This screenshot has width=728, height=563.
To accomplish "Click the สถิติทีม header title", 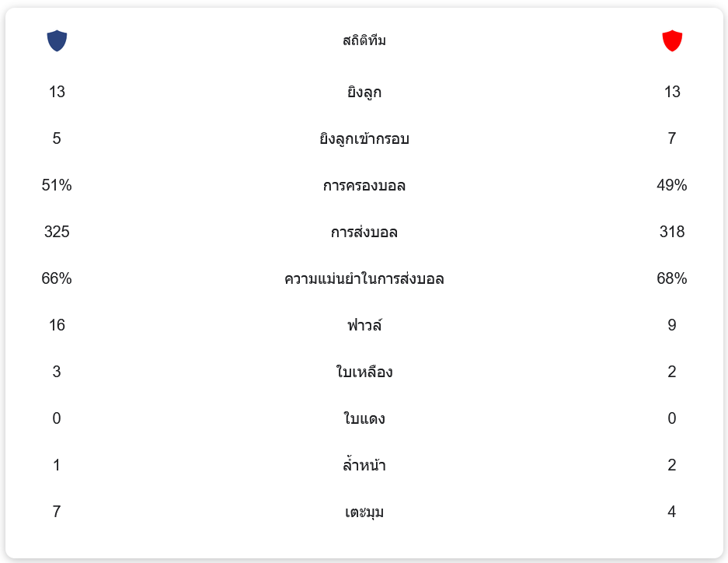I will click(x=364, y=40).
